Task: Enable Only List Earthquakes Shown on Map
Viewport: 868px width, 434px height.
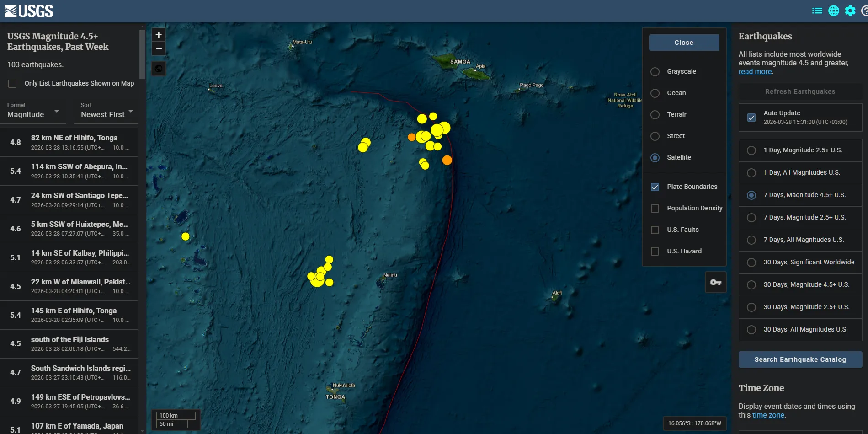Action: [13, 84]
